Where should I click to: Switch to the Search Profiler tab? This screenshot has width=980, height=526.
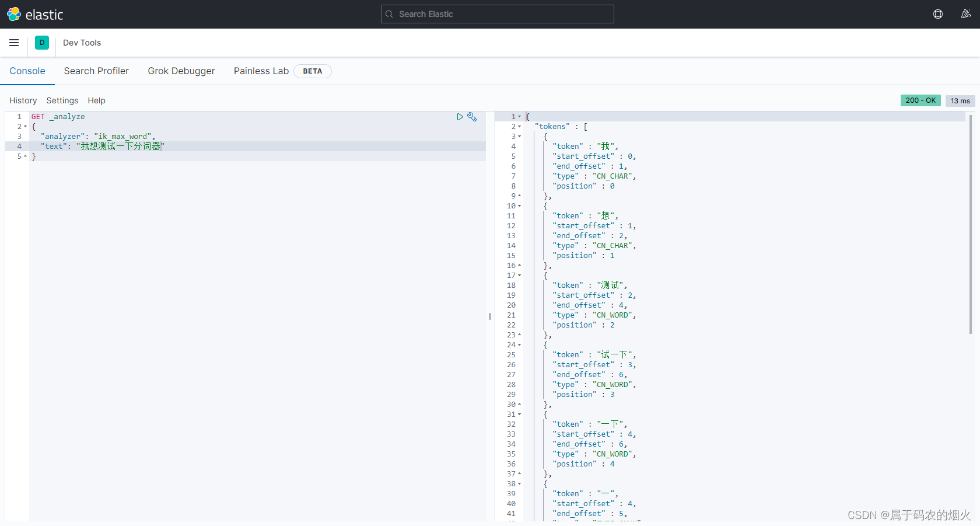(96, 71)
